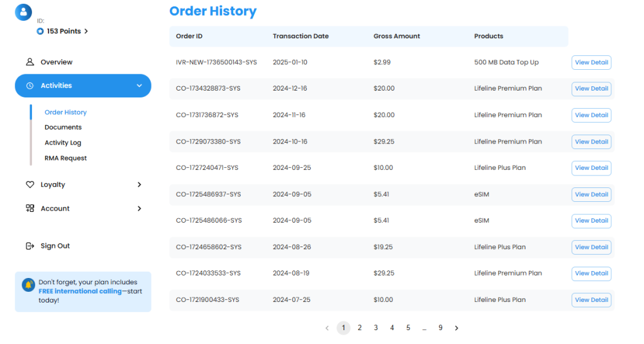
Task: Go to page 9 in pagination
Action: tap(440, 328)
